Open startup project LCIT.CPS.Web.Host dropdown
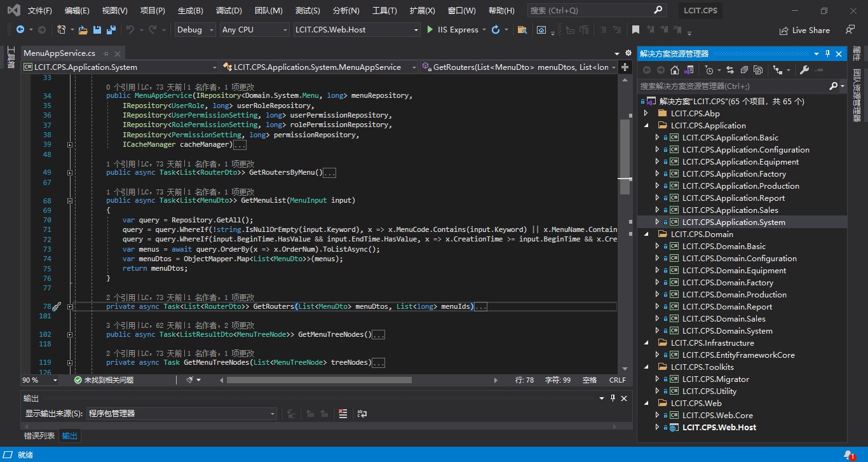Image resolution: width=868 pixels, height=462 pixels. tap(356, 30)
